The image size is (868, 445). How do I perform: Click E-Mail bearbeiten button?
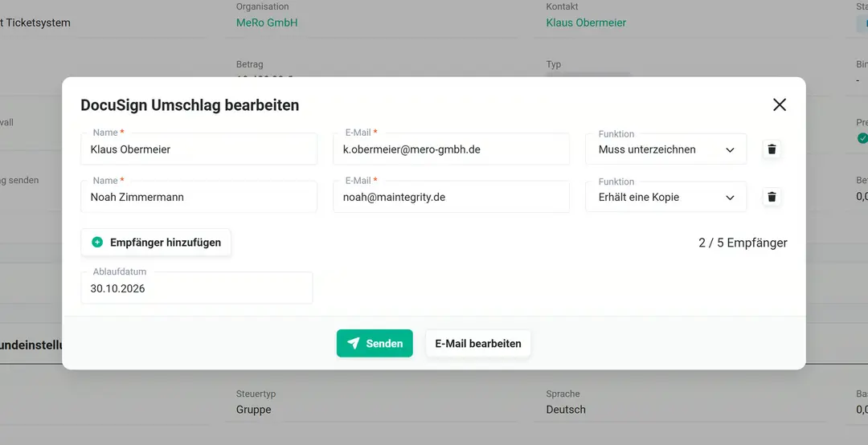click(x=478, y=343)
